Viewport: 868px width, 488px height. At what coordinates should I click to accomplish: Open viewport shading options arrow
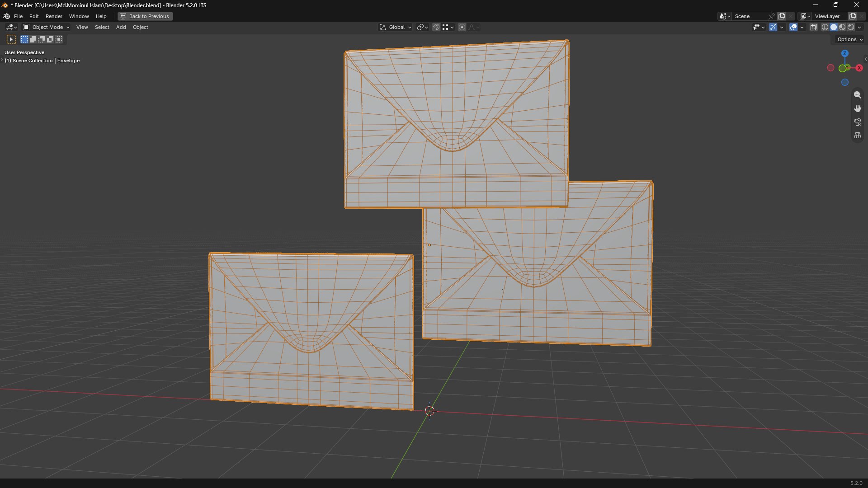[x=859, y=27]
